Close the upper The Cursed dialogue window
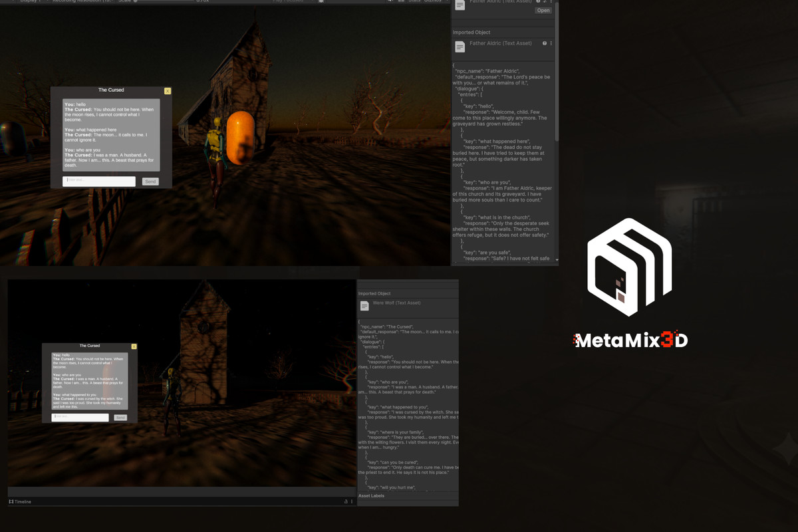This screenshot has width=798, height=532. [x=168, y=90]
